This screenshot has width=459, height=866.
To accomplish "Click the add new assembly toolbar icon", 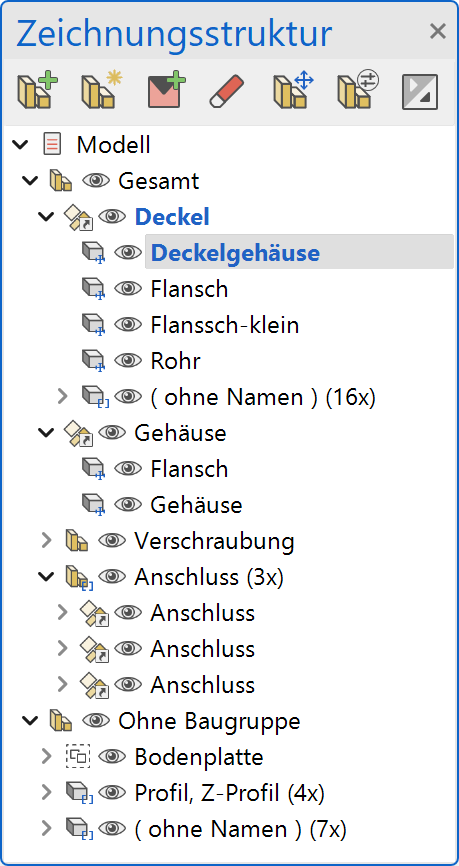I will click(x=36, y=91).
